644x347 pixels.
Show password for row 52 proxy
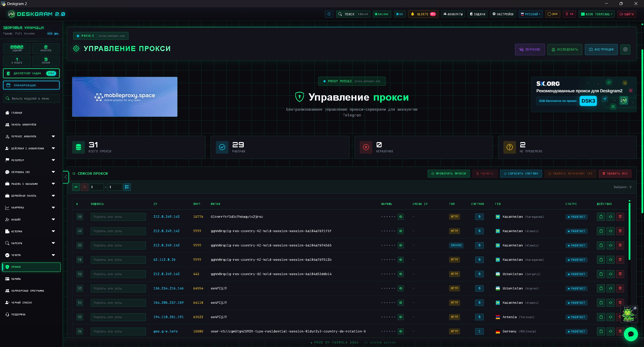[x=401, y=274]
